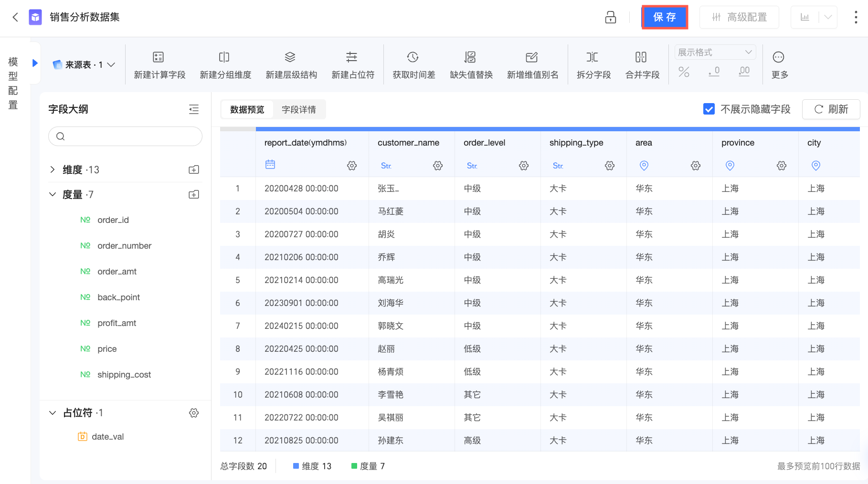Click the 保存 button

(665, 17)
